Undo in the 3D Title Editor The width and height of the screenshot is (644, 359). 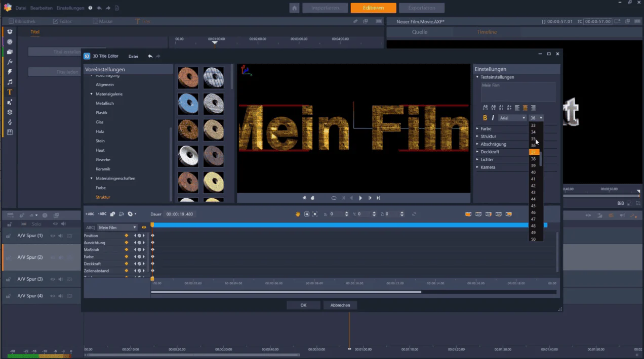150,56
